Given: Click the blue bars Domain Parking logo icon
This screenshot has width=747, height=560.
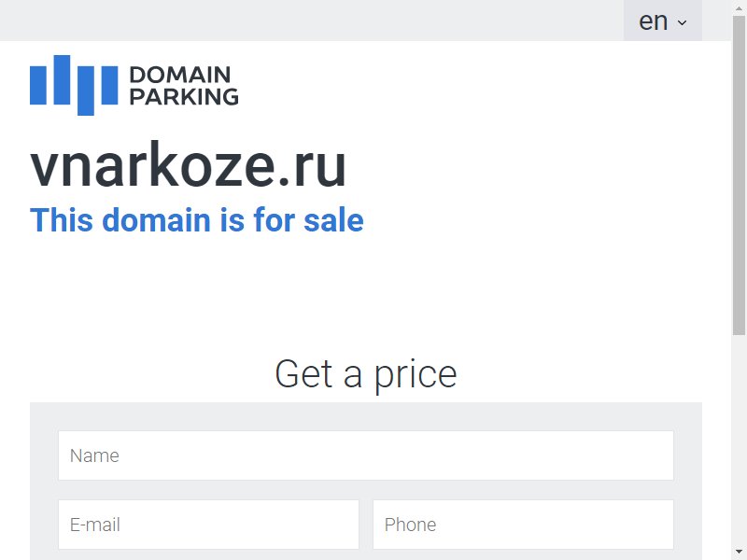Looking at the screenshot, I should [74, 85].
